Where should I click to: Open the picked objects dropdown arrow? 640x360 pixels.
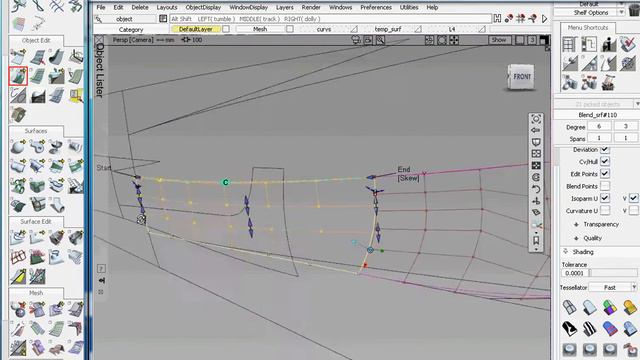(637, 104)
